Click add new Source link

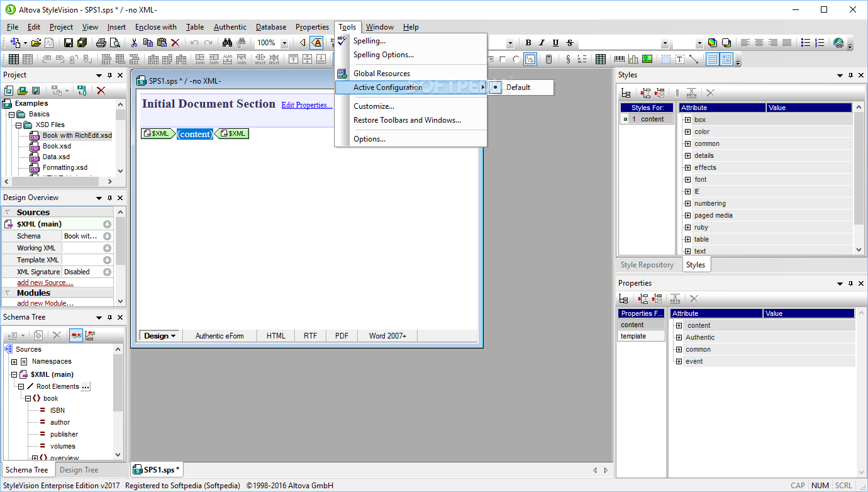(x=45, y=283)
